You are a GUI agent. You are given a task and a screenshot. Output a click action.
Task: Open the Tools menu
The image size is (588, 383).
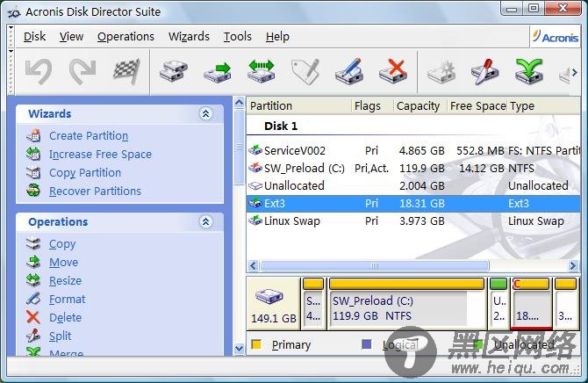[237, 36]
